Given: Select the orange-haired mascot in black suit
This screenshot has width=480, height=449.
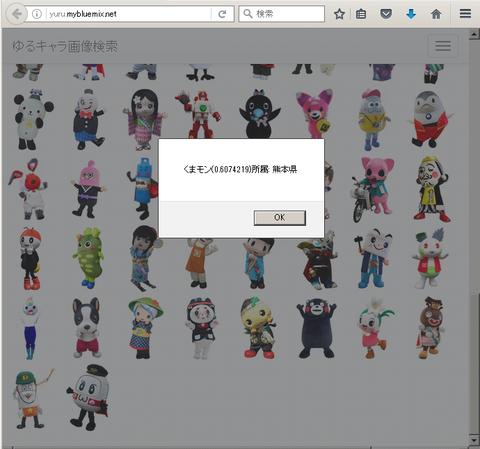Looking at the screenshot, I should pyautogui.click(x=31, y=258).
